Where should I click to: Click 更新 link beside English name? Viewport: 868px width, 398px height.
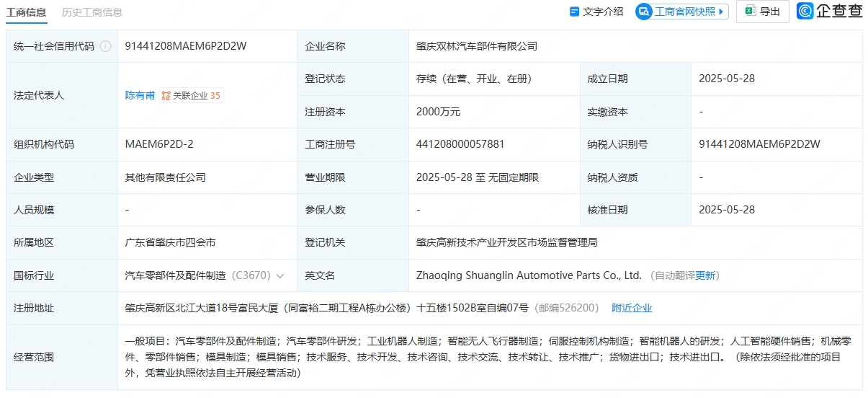[705, 275]
